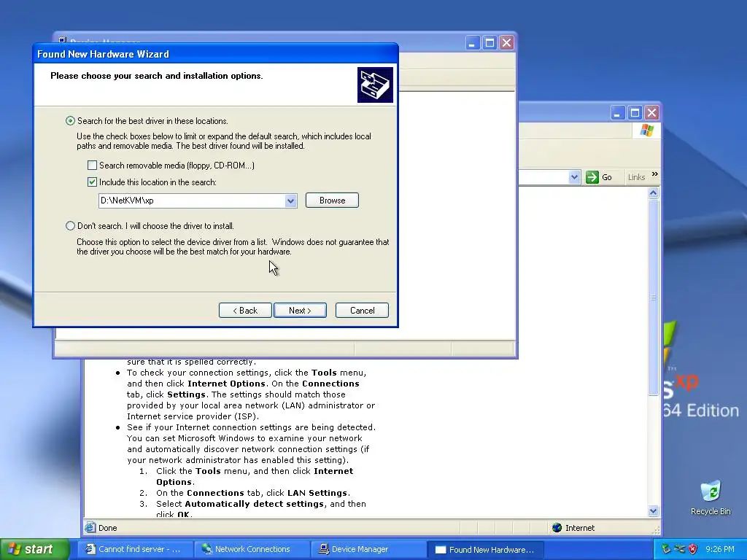Image resolution: width=747 pixels, height=560 pixels.
Task: Maximize the Device Manager window
Action: [x=489, y=43]
